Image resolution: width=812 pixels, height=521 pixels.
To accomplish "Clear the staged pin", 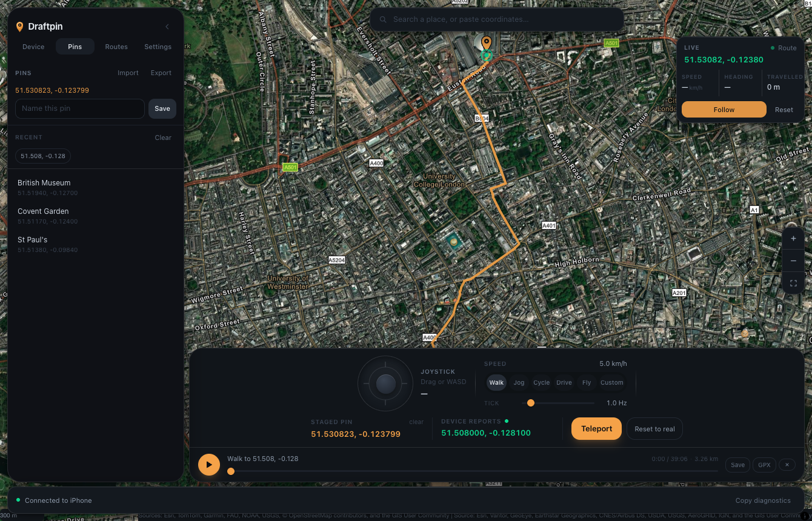I will pos(416,422).
